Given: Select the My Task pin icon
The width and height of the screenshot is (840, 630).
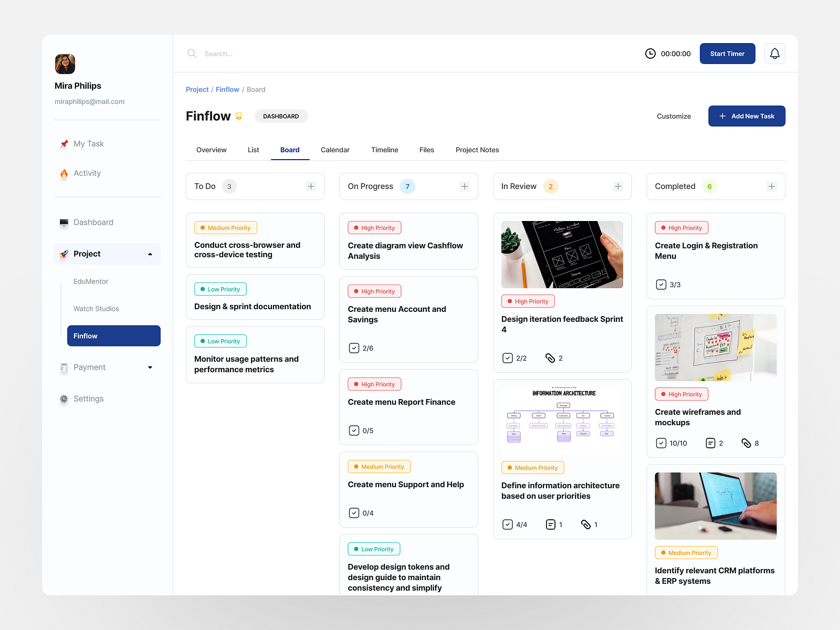Looking at the screenshot, I should (x=64, y=143).
